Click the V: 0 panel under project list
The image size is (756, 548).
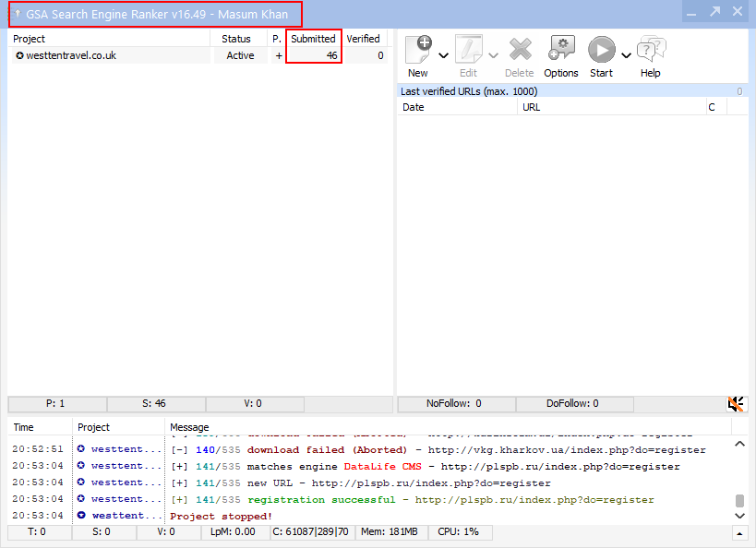pyautogui.click(x=255, y=404)
